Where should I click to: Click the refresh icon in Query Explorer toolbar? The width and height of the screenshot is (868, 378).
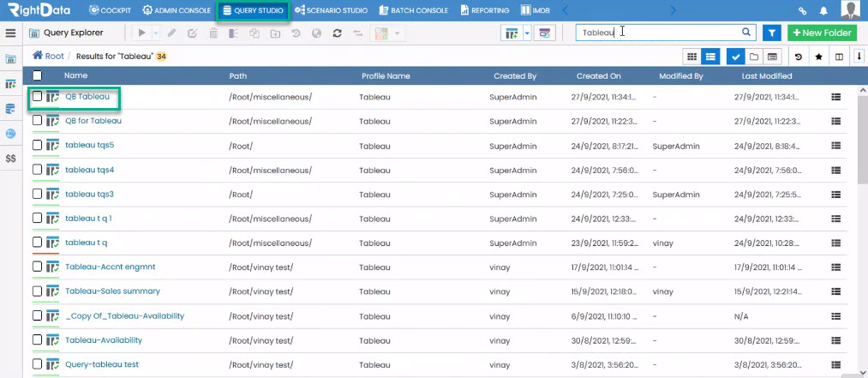337,33
